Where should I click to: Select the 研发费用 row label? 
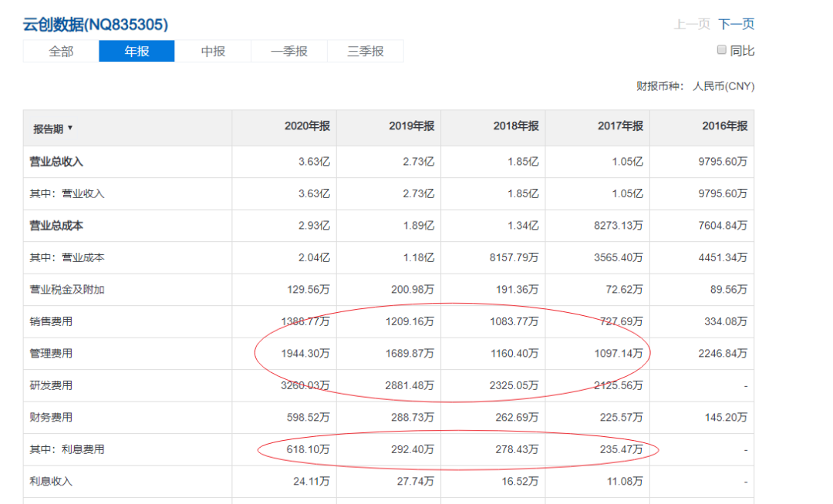coord(51,385)
